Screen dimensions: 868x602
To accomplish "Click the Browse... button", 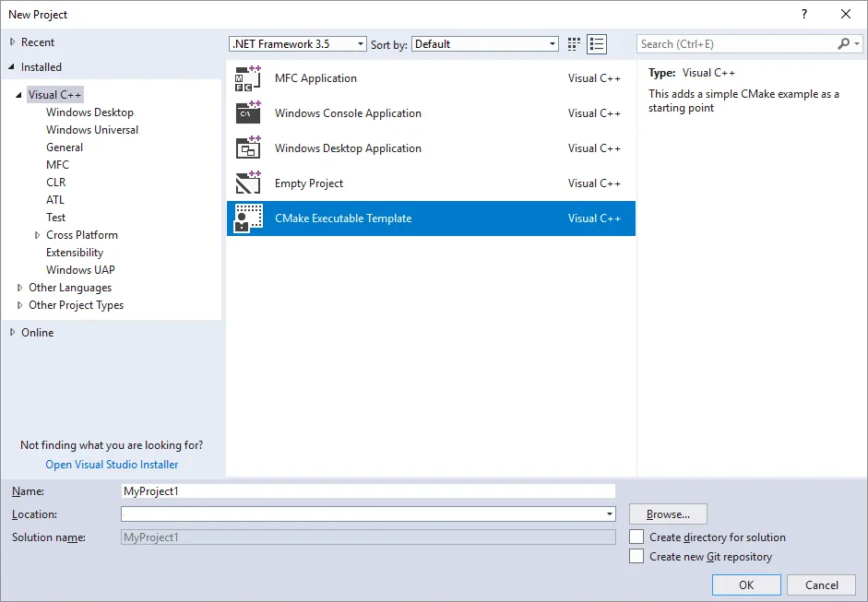I will pyautogui.click(x=668, y=514).
